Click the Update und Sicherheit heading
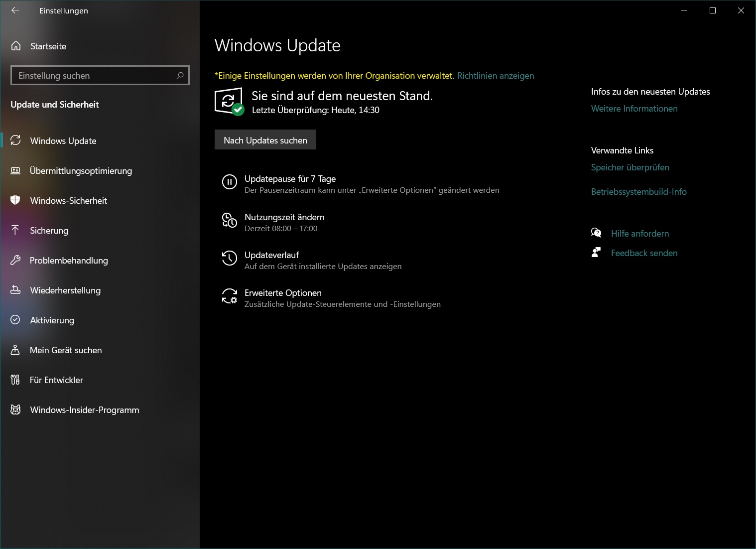Viewport: 756px width, 549px height. coord(55,105)
